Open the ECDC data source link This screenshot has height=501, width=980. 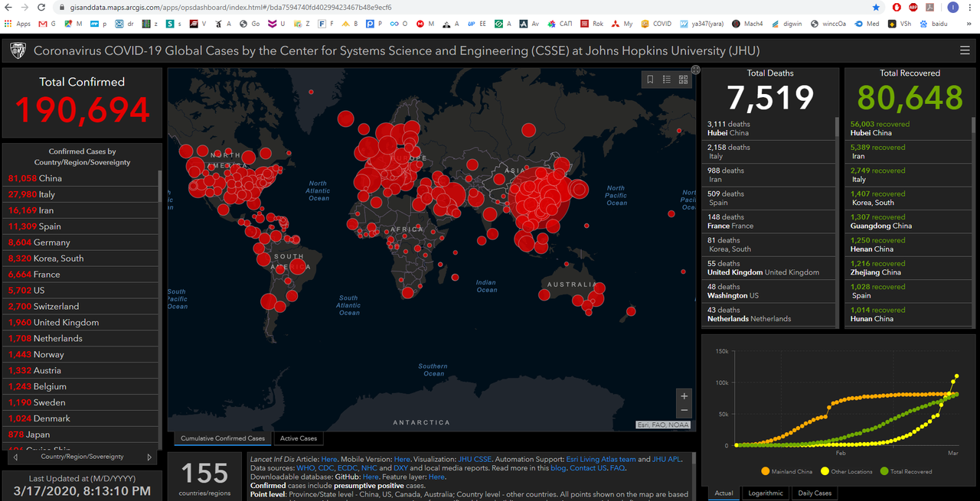(348, 468)
